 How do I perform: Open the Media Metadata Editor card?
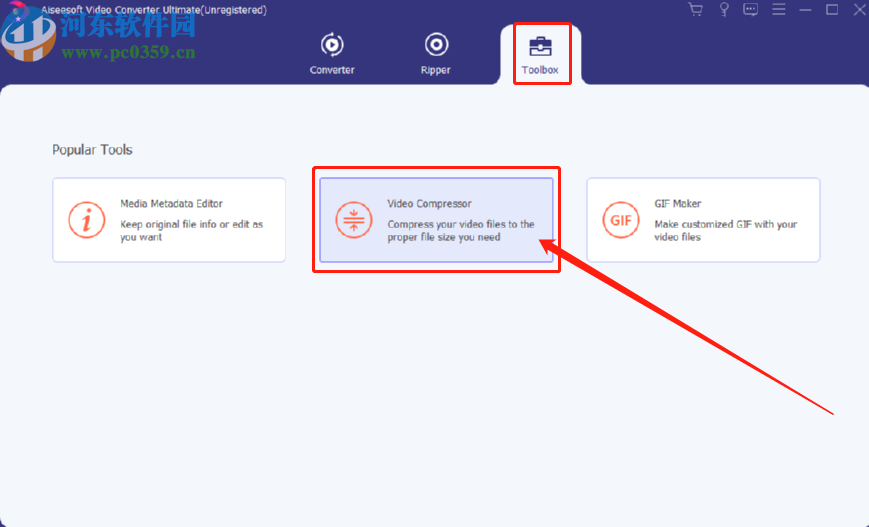(x=169, y=220)
